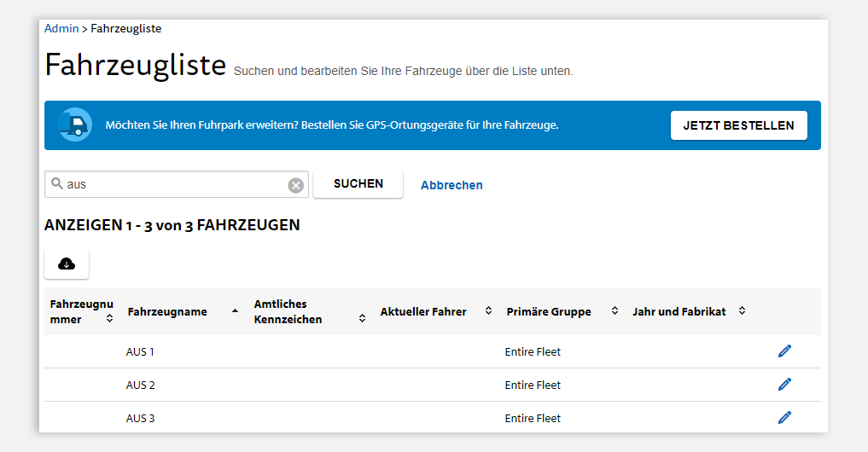Click into the search field containing aus
This screenshot has width=868, height=452.
click(x=176, y=184)
